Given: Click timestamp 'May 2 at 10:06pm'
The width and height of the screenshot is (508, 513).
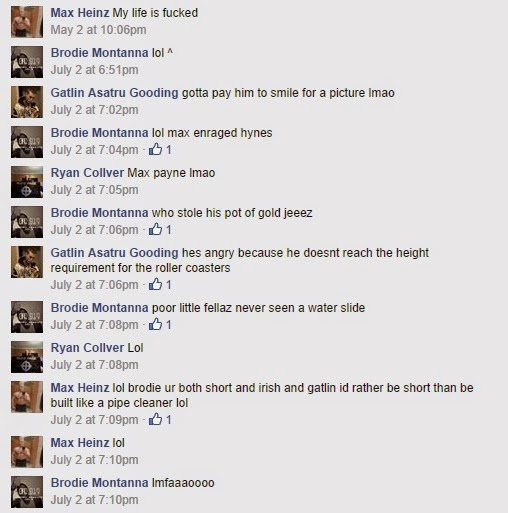Looking at the screenshot, I should pos(98,30).
